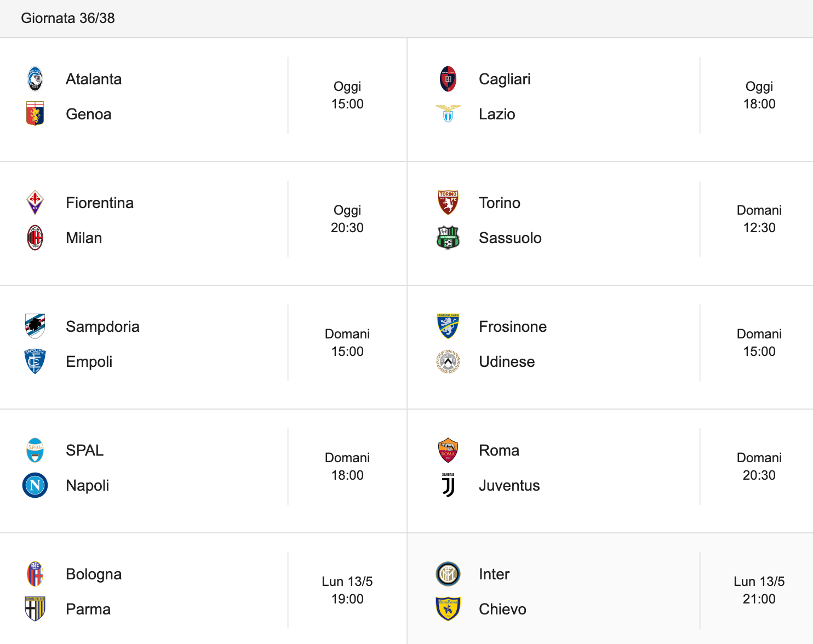Image resolution: width=813 pixels, height=644 pixels.
Task: Select the Udinese crest icon
Action: click(x=448, y=361)
